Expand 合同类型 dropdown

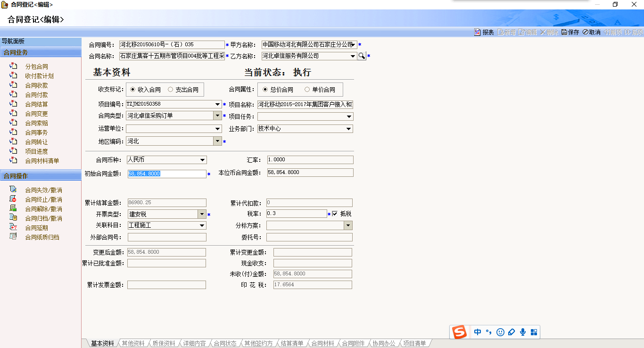click(x=217, y=116)
